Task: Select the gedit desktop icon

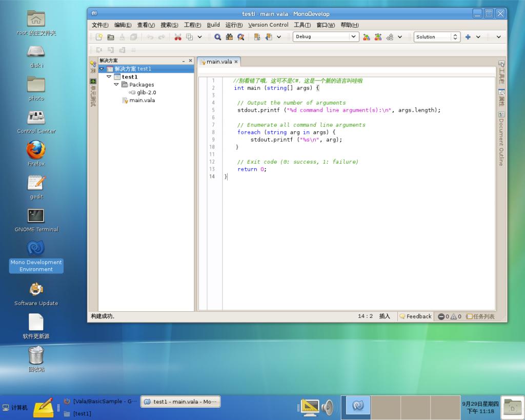Action: 36,187
